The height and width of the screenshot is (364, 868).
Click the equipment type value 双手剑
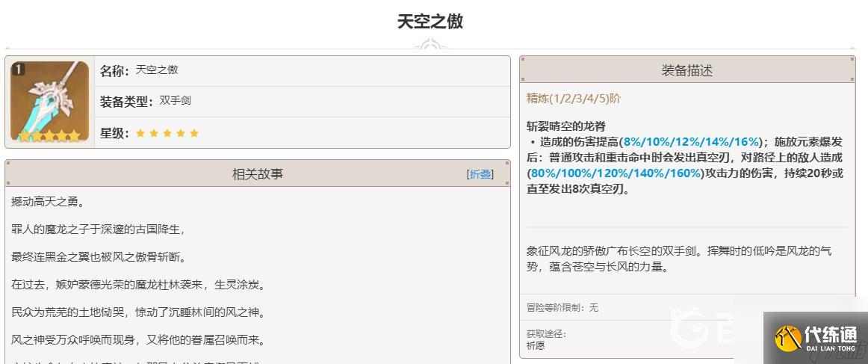pyautogui.click(x=175, y=101)
